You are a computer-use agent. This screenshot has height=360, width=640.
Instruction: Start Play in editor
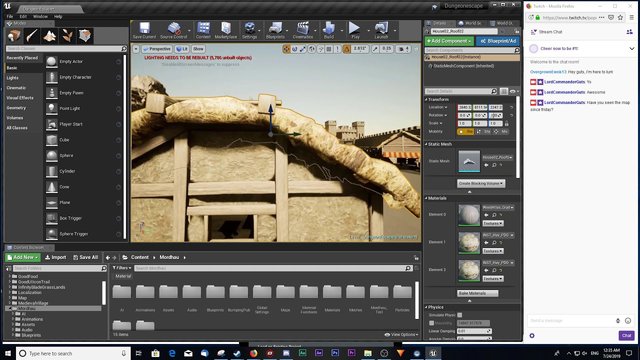[x=355, y=30]
